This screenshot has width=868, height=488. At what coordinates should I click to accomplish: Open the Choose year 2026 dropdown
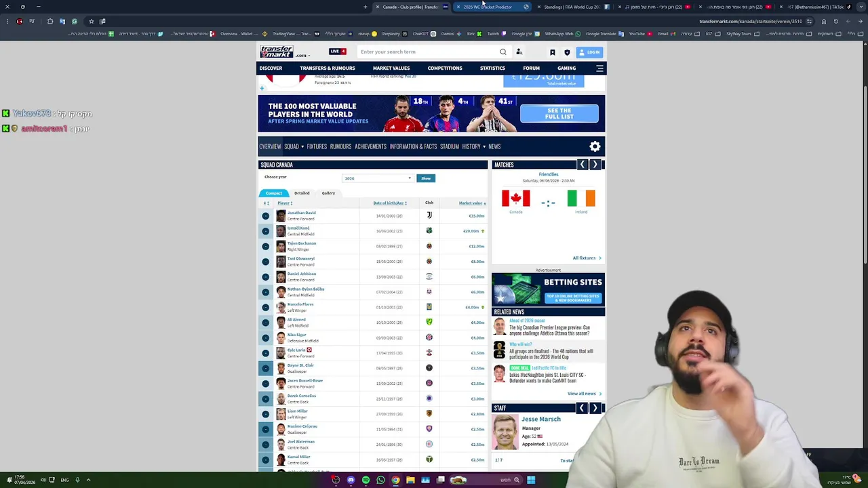(377, 178)
